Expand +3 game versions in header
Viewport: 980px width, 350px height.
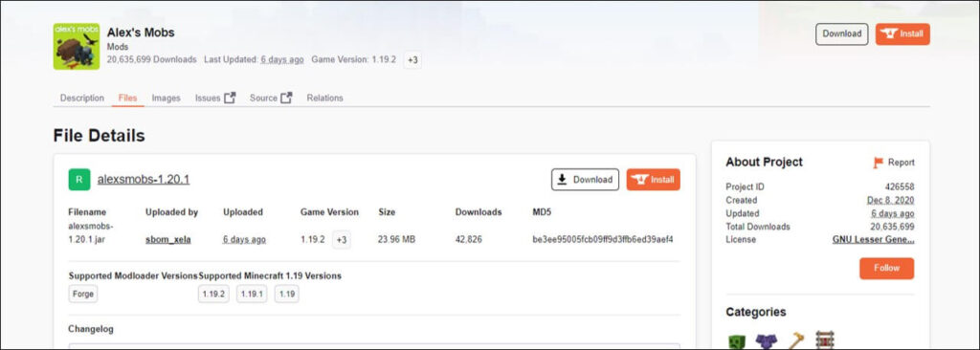[412, 60]
